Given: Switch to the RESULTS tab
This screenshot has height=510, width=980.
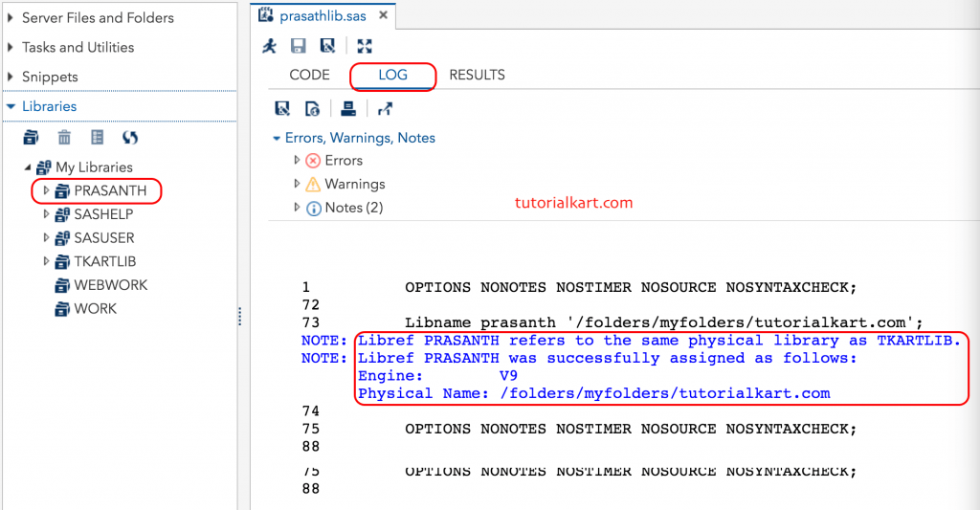Looking at the screenshot, I should [x=477, y=75].
